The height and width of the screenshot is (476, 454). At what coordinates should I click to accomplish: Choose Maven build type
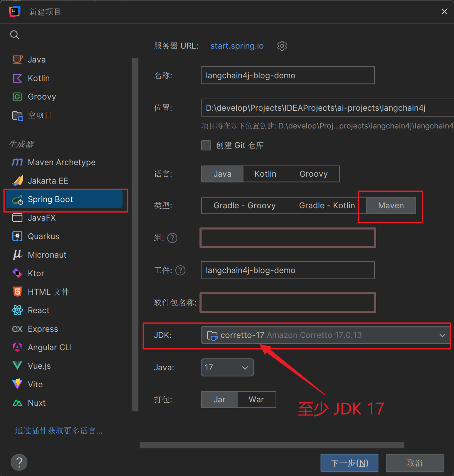click(391, 206)
